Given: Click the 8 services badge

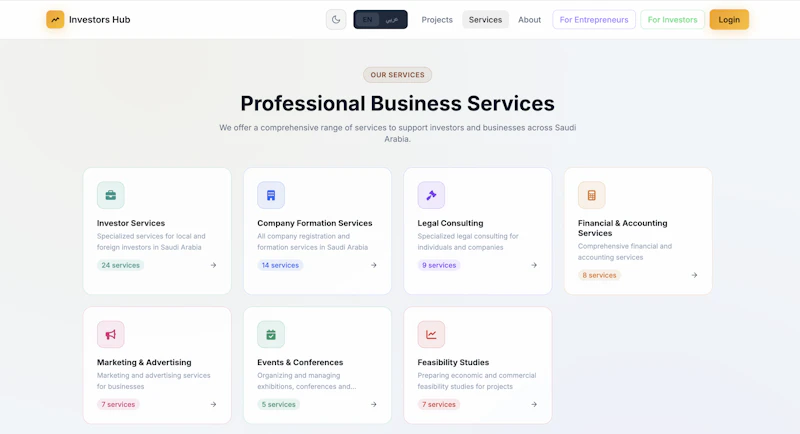Looking at the screenshot, I should tap(599, 275).
